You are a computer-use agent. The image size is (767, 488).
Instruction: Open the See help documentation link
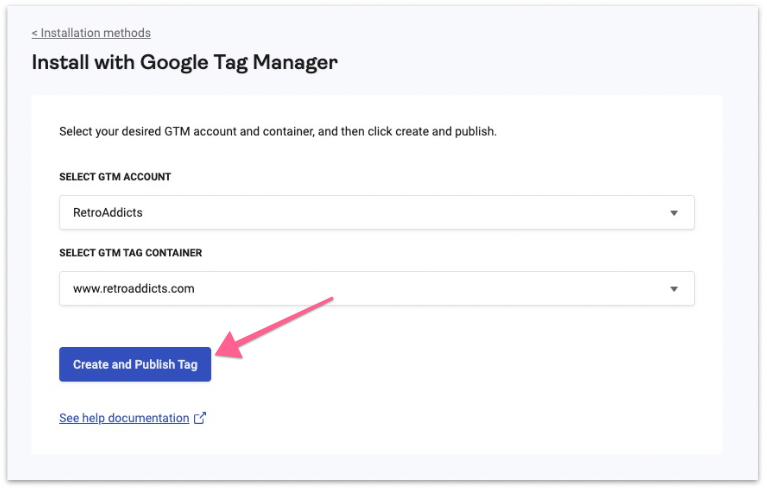pyautogui.click(x=124, y=418)
